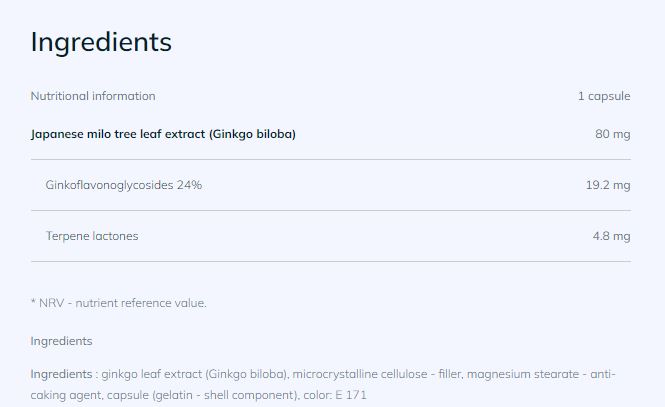
Task: Click the 4.8 mg value
Action: (611, 236)
